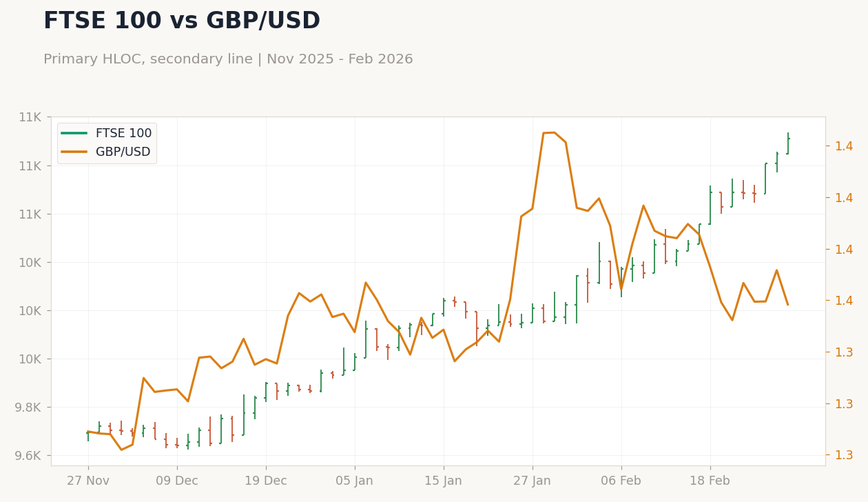Screen dimensions: 868x502
Task: Click the 27 Jan x-axis label
Action: pos(533,481)
